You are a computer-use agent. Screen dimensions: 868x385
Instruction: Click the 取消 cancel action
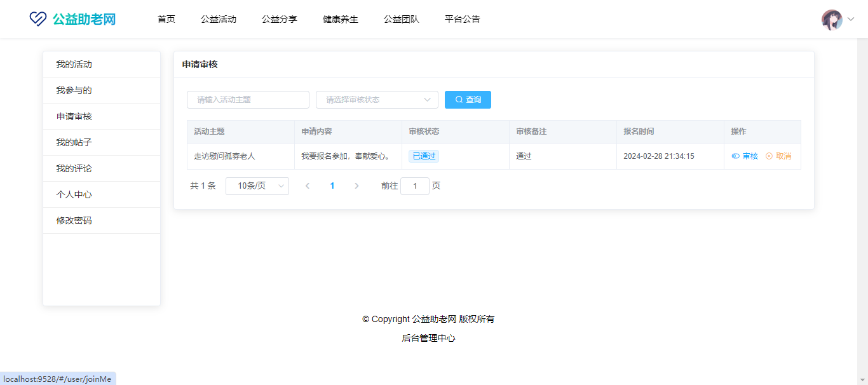pos(778,156)
